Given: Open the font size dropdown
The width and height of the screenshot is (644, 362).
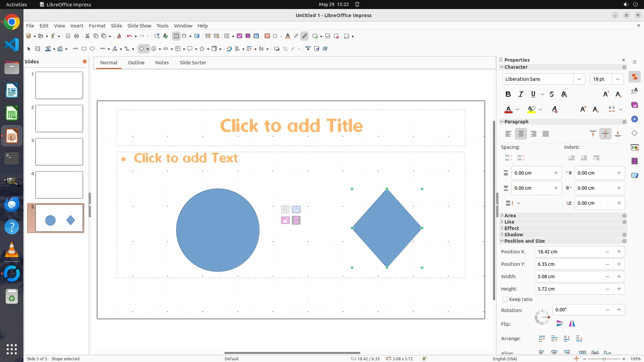Looking at the screenshot, I should (618, 79).
